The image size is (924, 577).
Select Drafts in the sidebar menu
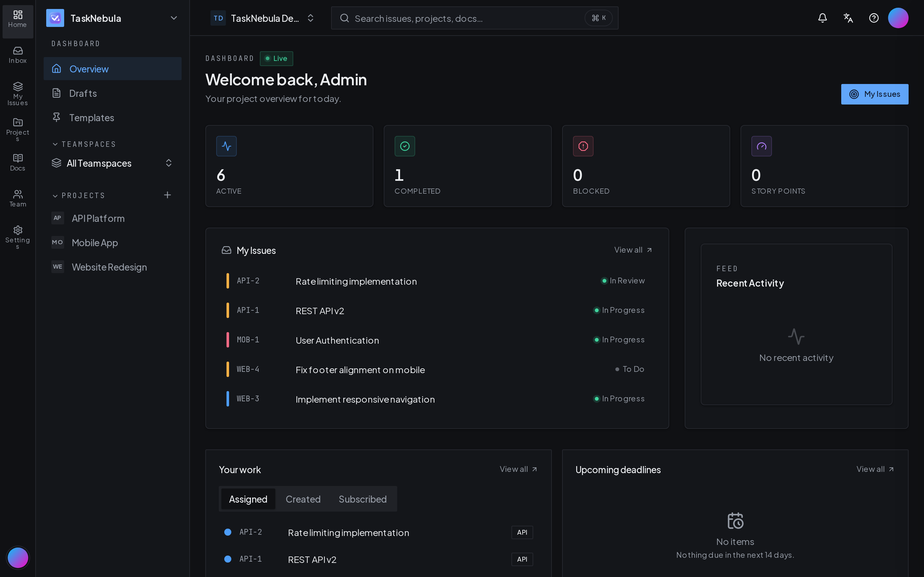coord(112,93)
